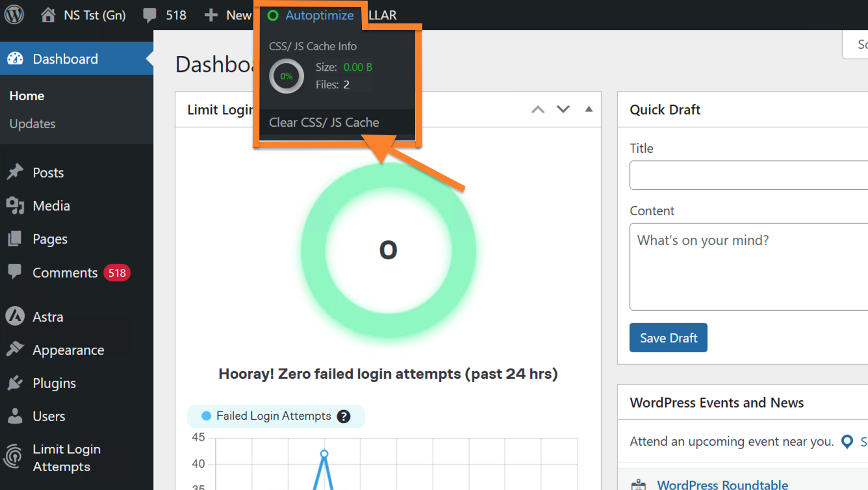The height and width of the screenshot is (490, 868).
Task: Click the 518 comments count in admin bar
Action: click(176, 15)
